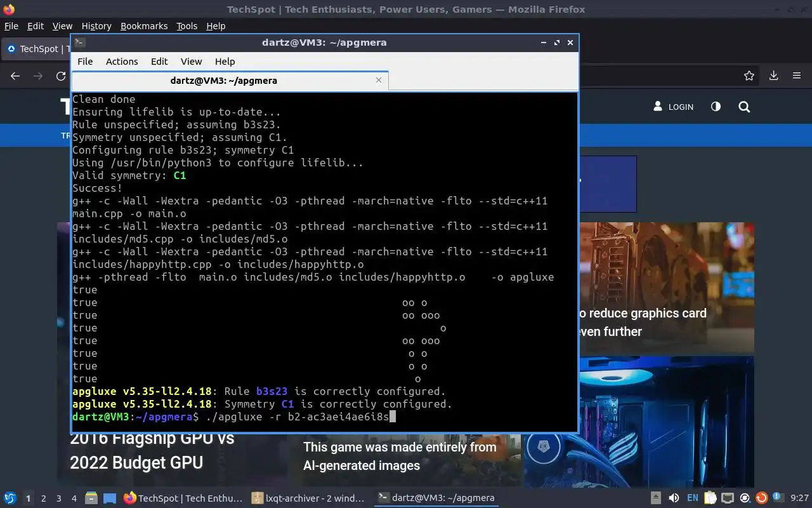Close the dartz@VM3 terminal tab
812x508 pixels.
point(379,81)
